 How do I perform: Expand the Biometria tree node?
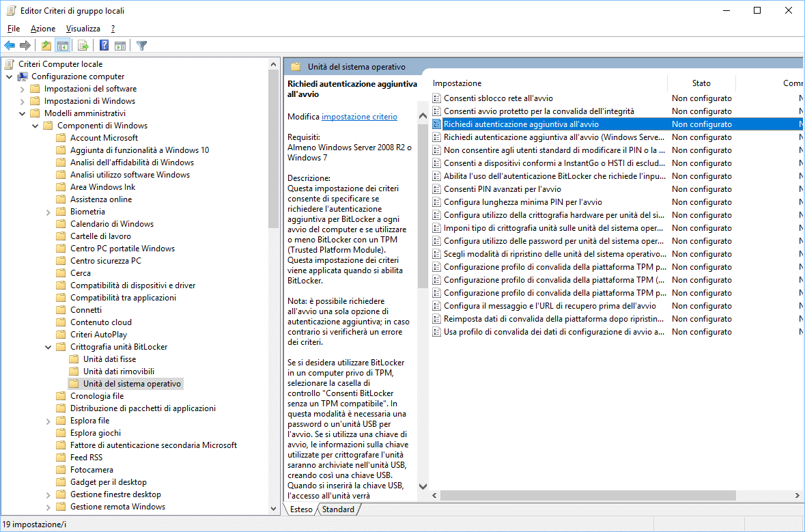click(48, 212)
